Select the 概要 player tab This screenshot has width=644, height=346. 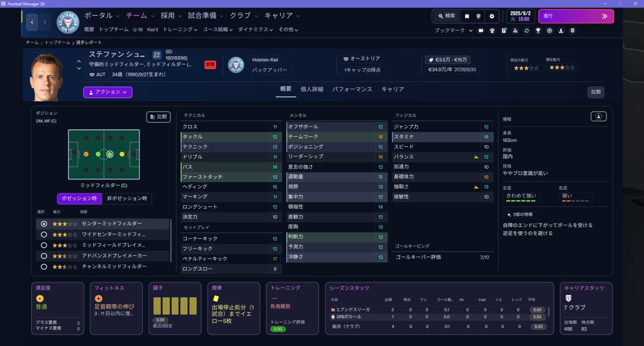click(x=286, y=89)
